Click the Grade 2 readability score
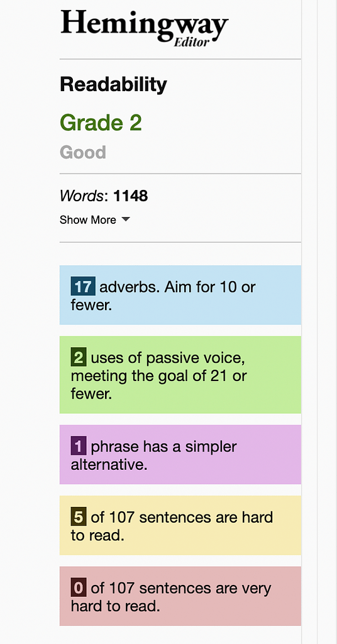 101,123
